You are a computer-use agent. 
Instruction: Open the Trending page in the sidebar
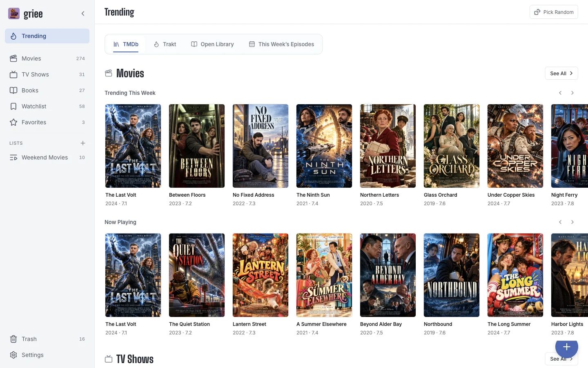point(47,36)
